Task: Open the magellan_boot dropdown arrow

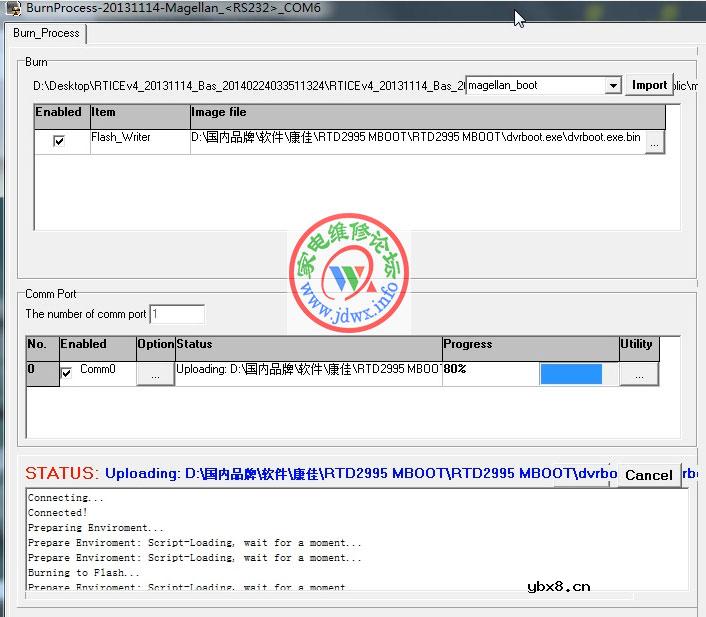Action: [x=613, y=86]
